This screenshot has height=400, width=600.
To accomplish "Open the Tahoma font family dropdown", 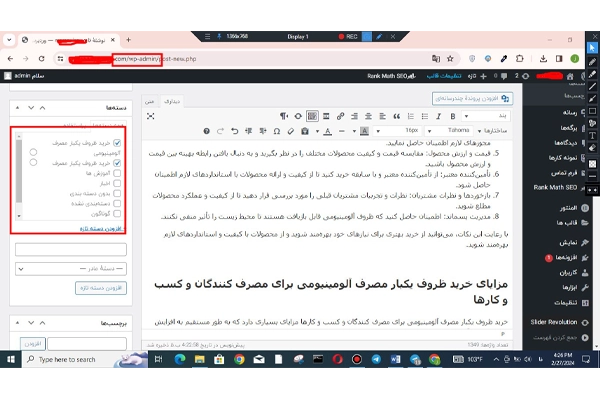I will (x=450, y=131).
